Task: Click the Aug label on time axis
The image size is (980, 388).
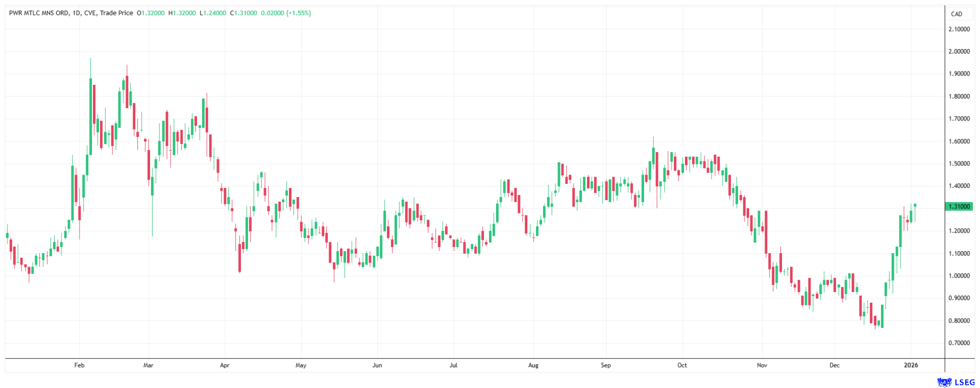Action: (533, 365)
